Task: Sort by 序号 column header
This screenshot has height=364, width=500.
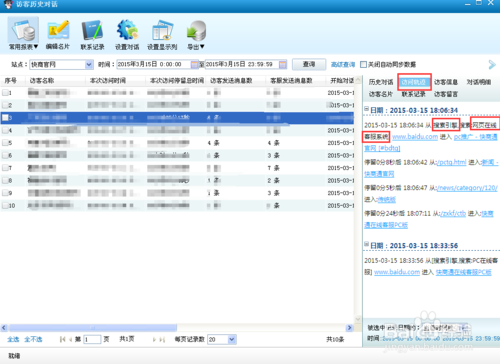Action: (x=10, y=81)
